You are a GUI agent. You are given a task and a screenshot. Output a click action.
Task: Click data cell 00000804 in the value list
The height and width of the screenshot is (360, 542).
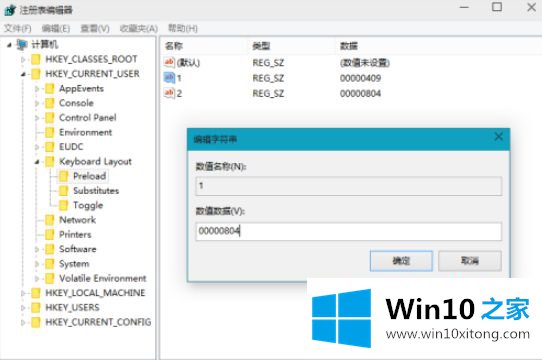pos(361,93)
